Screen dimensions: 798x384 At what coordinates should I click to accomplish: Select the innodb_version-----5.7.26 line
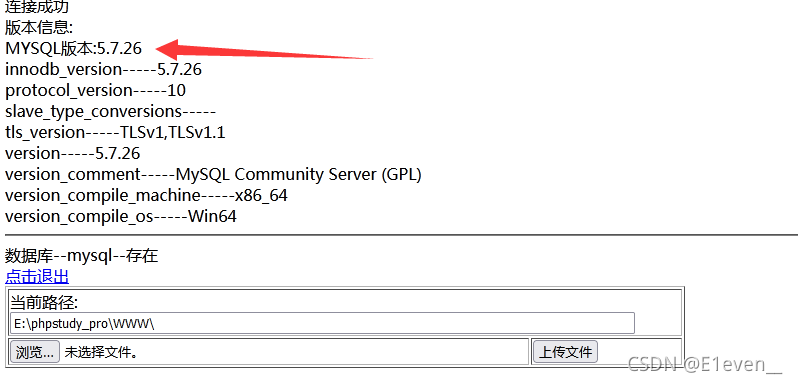click(103, 69)
